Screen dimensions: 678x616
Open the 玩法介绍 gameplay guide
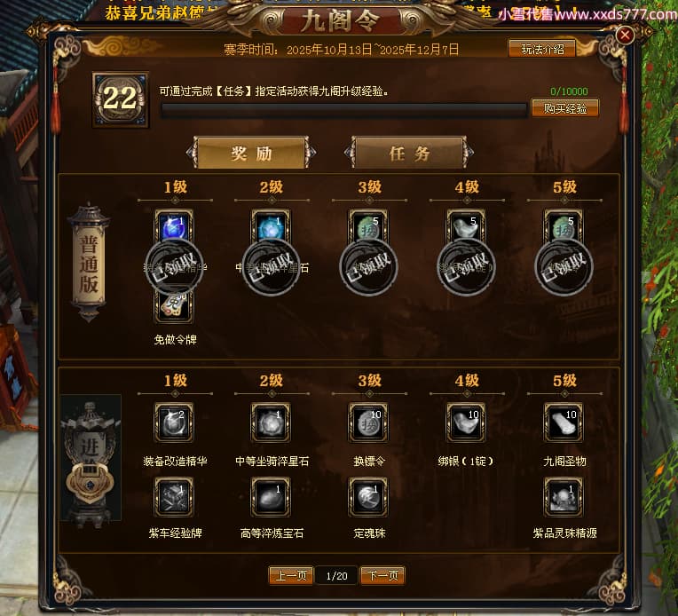point(542,49)
